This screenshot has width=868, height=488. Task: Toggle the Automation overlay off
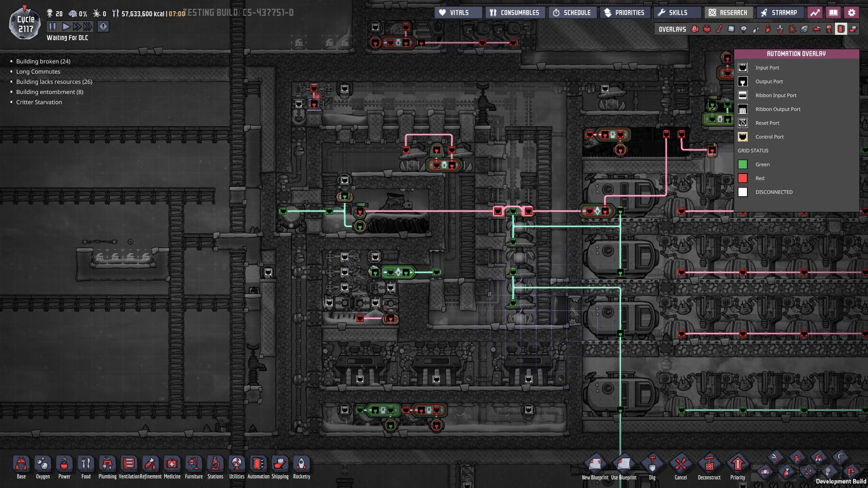(x=841, y=29)
